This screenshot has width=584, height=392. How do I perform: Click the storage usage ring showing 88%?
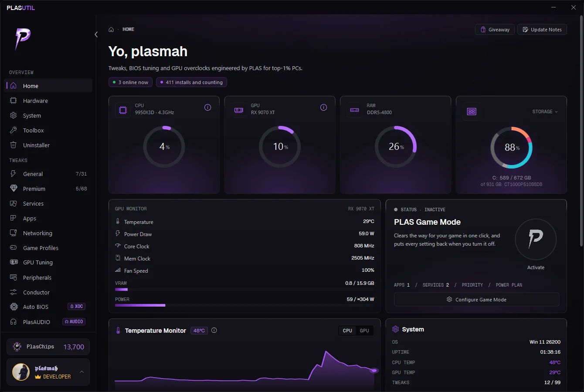[512, 148]
